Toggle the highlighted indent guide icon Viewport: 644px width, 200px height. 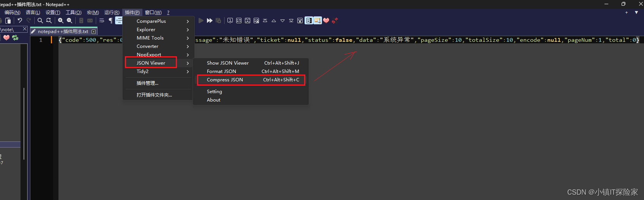coord(119,21)
